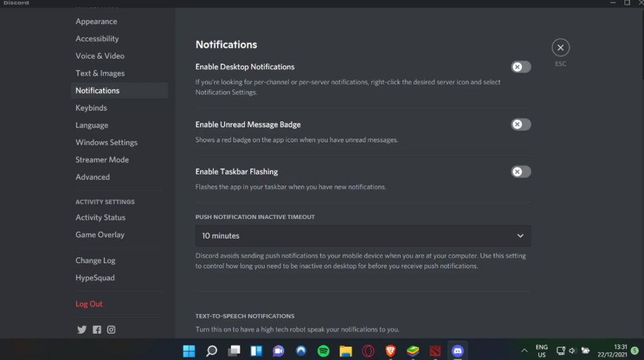Image resolution: width=644 pixels, height=360 pixels.
Task: Open the Dota 2 taskbar icon
Action: tap(435, 351)
